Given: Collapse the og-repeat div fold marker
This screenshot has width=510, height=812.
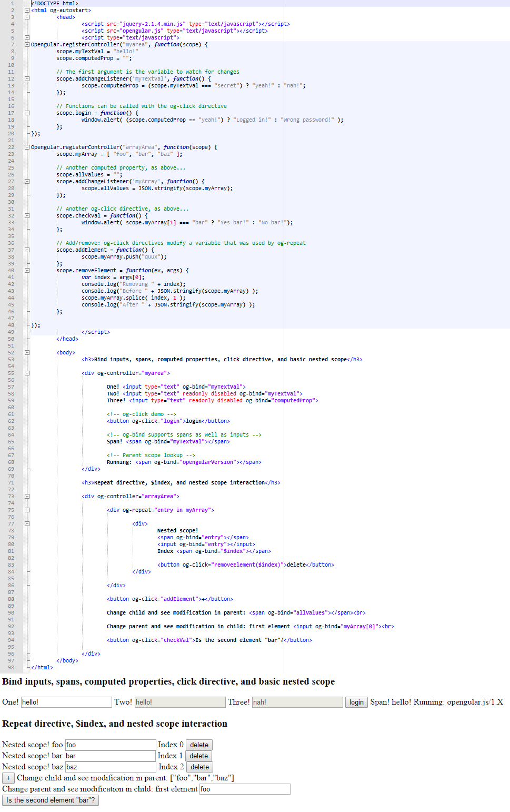Looking at the screenshot, I should 27,510.
